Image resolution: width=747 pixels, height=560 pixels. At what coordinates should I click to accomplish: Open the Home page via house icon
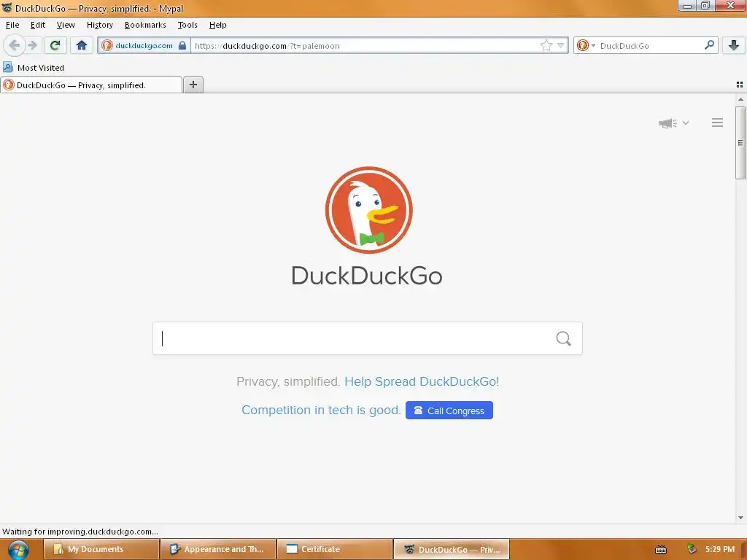(82, 45)
